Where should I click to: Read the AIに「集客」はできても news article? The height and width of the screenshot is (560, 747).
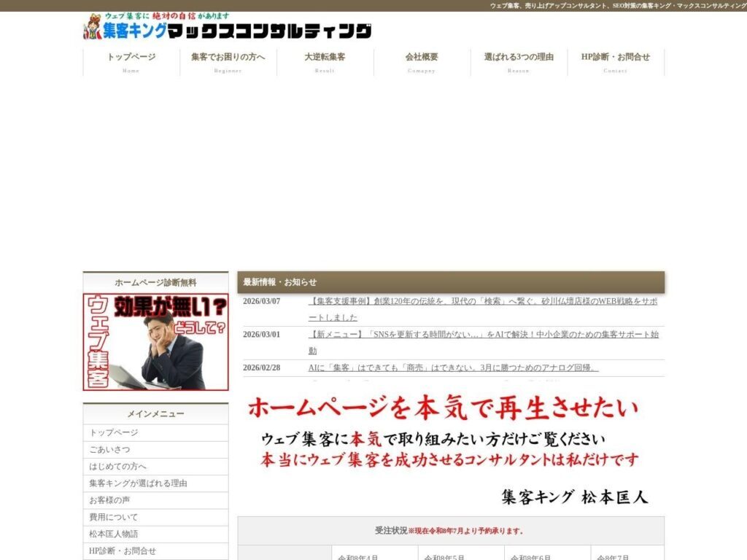click(454, 367)
